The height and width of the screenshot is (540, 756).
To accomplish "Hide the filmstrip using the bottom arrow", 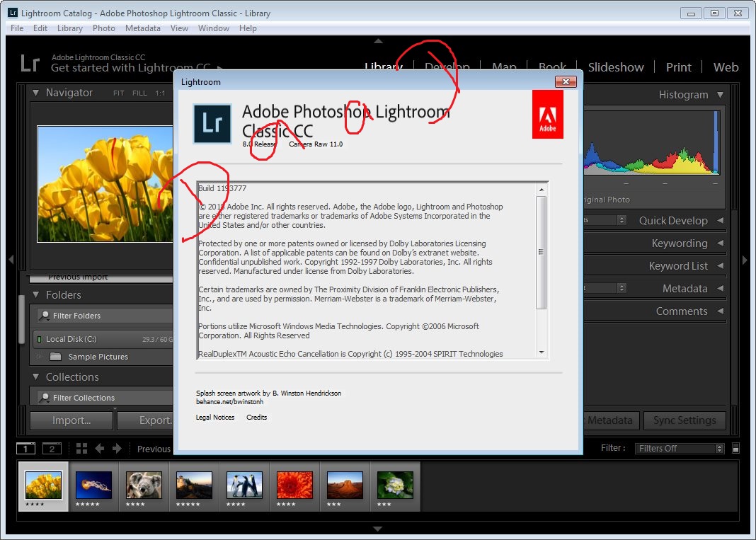I will coord(378,529).
